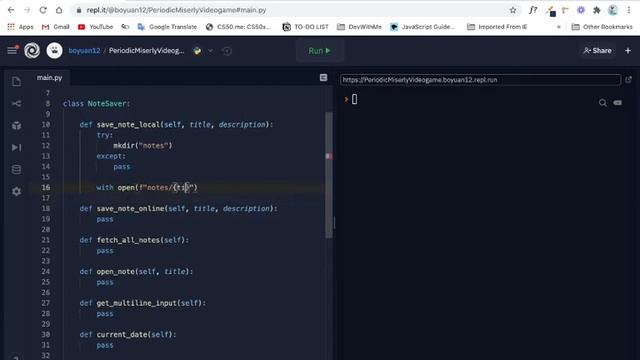This screenshot has height=360, width=640.
Task: Search the console output
Action: point(602,103)
